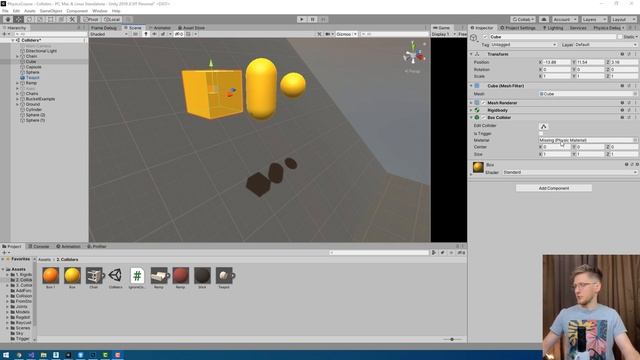Open the Account dropdown
Viewport: 640px width, 360px height.
(x=564, y=19)
